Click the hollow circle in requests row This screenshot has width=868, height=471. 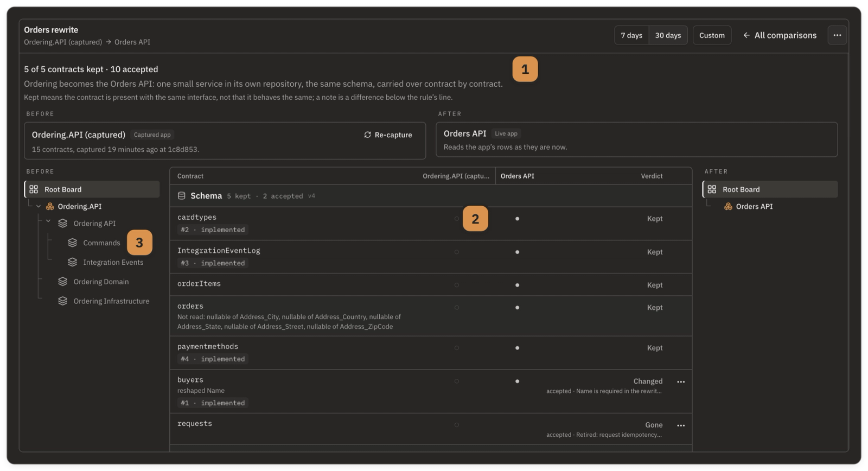(457, 425)
